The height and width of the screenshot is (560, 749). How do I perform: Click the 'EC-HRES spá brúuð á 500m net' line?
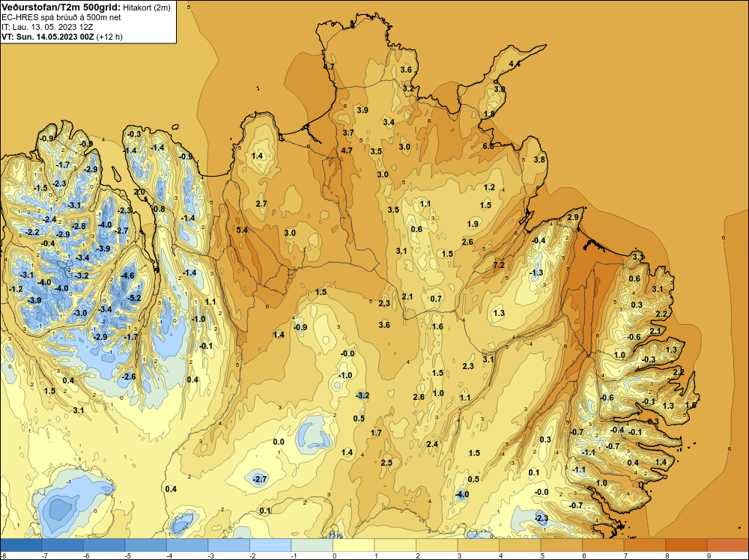click(61, 17)
